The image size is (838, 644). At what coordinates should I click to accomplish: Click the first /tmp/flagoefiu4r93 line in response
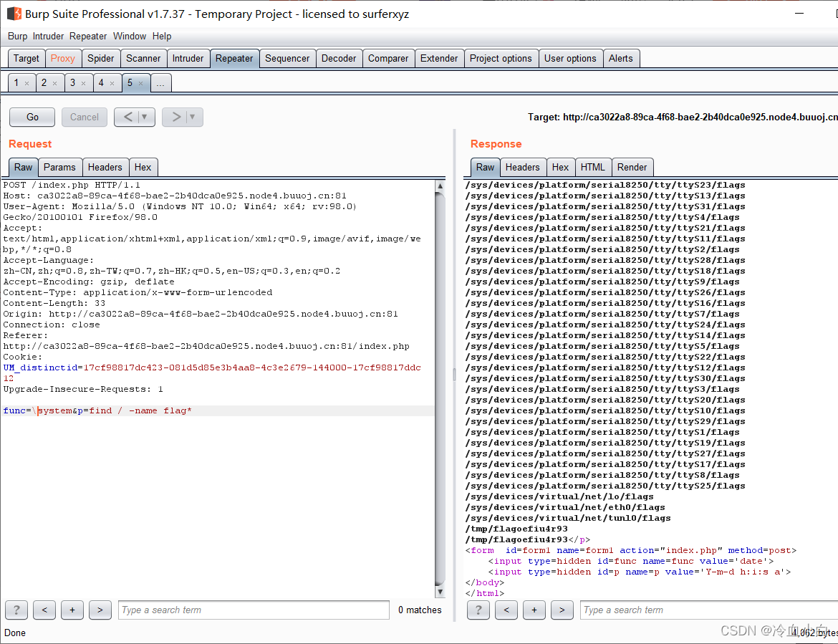(516, 529)
